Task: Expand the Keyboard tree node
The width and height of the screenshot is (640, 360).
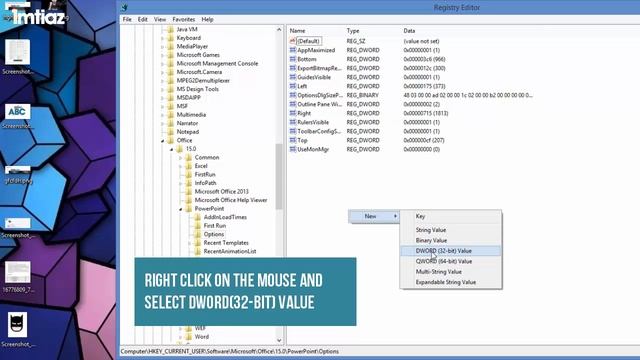Action: [x=163, y=38]
